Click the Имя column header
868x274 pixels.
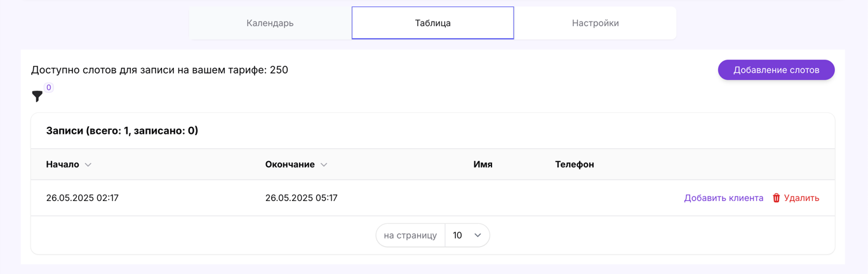click(483, 164)
